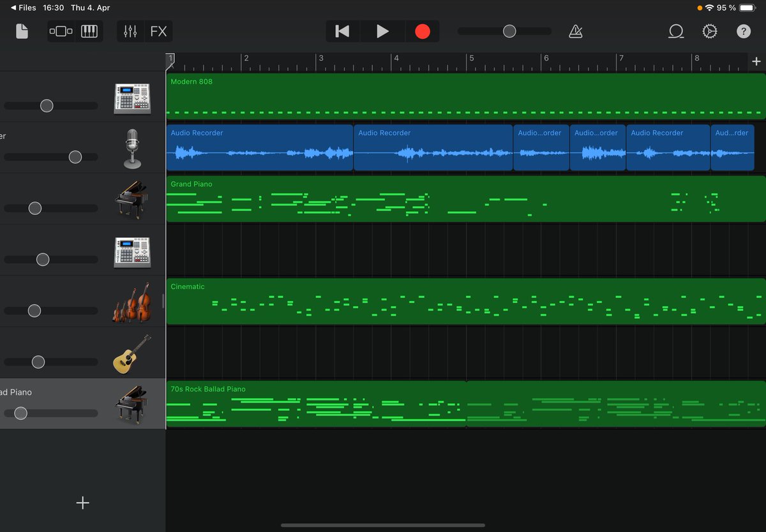This screenshot has width=766, height=532.
Task: Select the Cinematic strings region
Action: coord(466,301)
